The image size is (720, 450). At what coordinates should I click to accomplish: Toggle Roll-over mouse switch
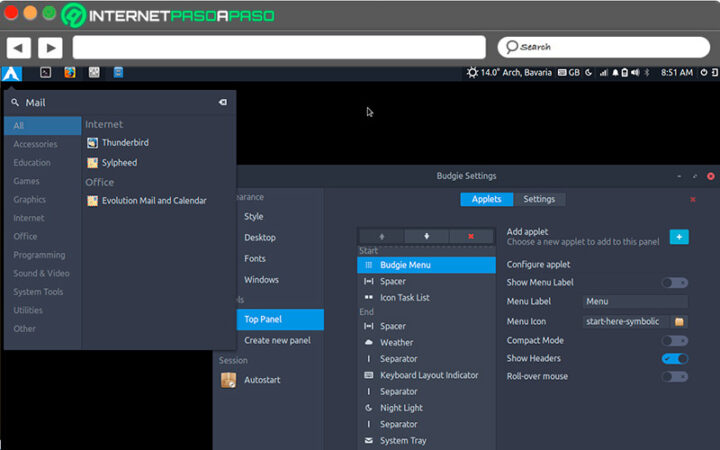pos(675,377)
